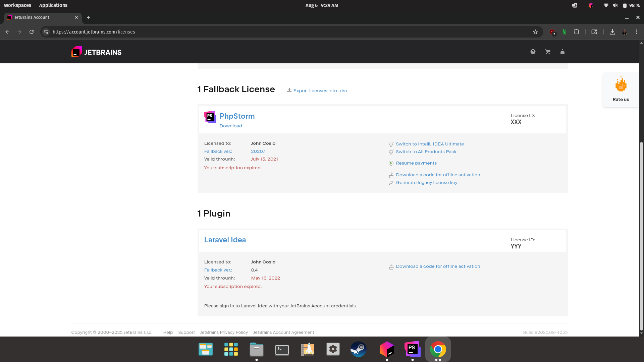Launch PhpStorm from the dock
The width and height of the screenshot is (644, 362).
[413, 349]
